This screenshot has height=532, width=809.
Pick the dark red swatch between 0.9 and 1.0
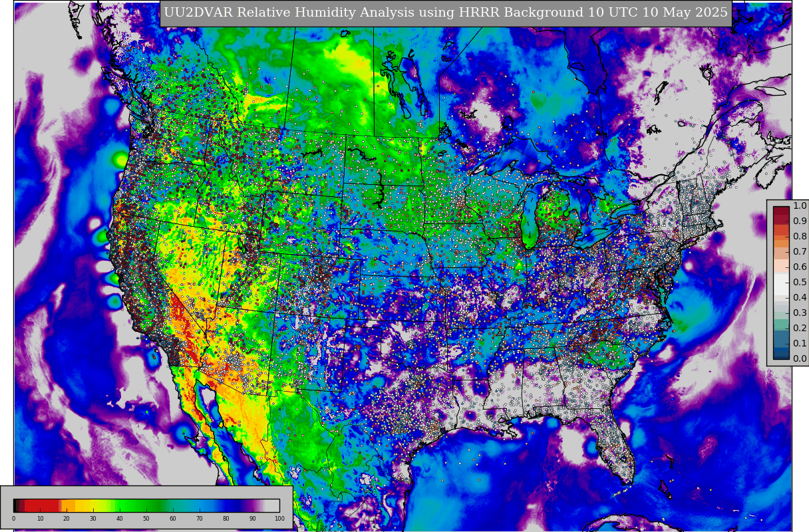pyautogui.click(x=781, y=213)
